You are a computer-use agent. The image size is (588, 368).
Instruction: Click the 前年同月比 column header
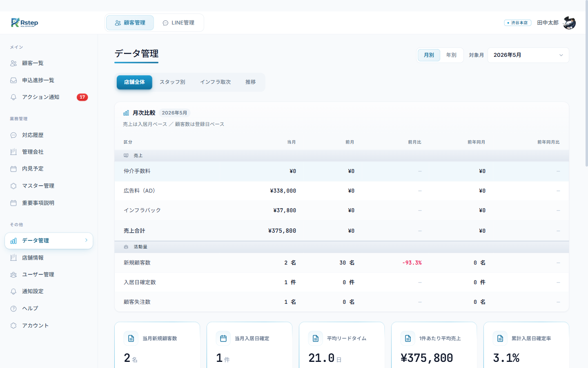point(548,142)
